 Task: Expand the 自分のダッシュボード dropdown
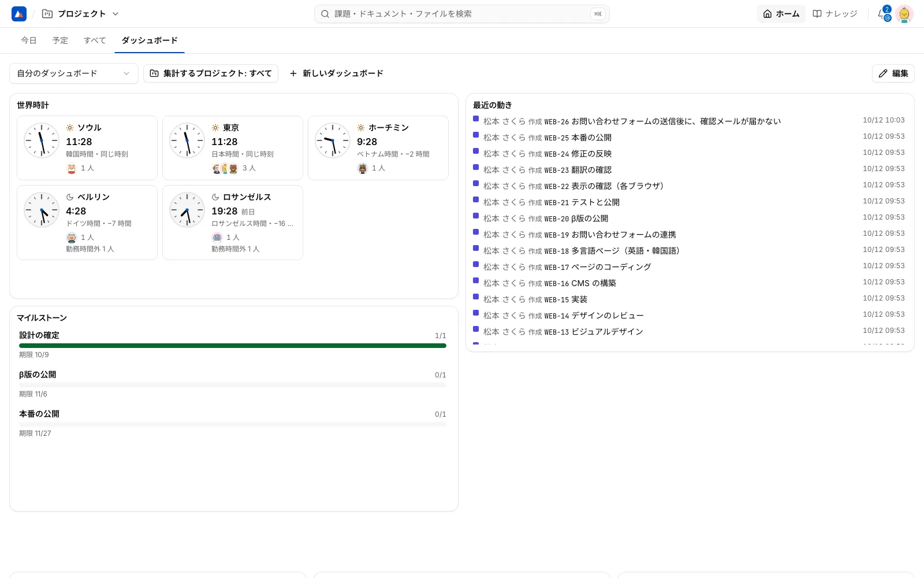73,73
